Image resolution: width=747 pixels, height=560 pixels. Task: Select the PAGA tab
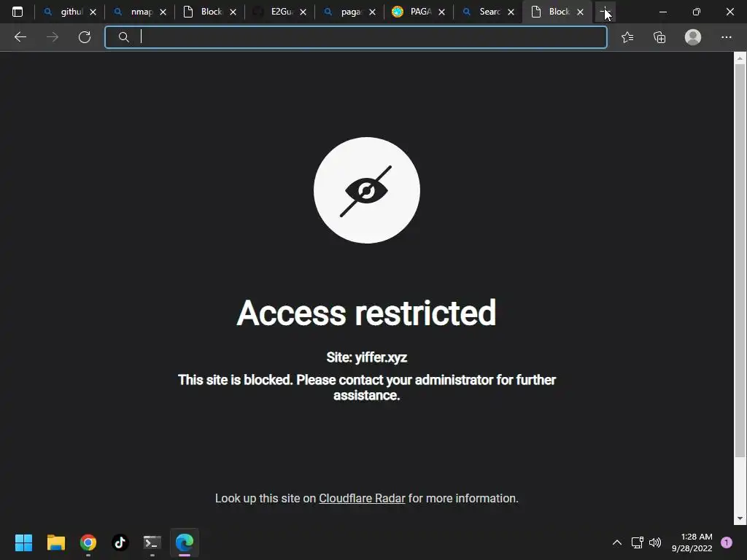[x=419, y=12]
